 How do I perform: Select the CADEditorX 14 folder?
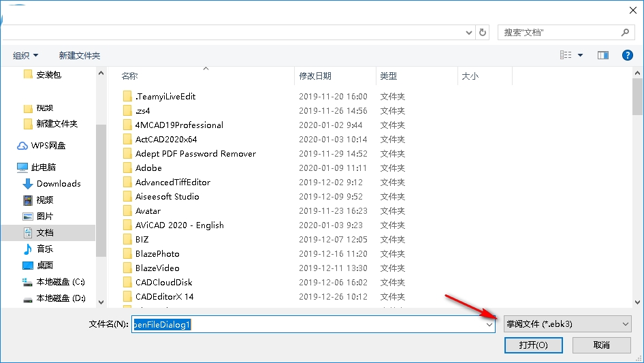coord(164,297)
